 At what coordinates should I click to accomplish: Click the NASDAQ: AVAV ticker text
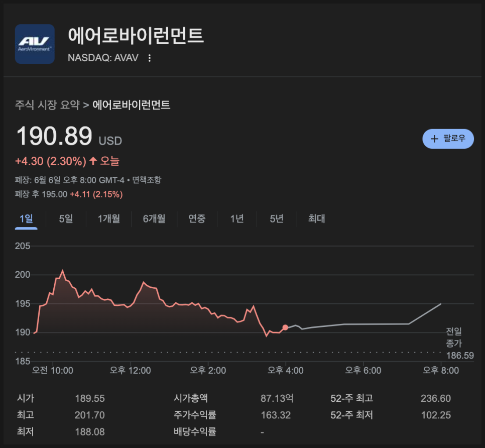pyautogui.click(x=103, y=58)
